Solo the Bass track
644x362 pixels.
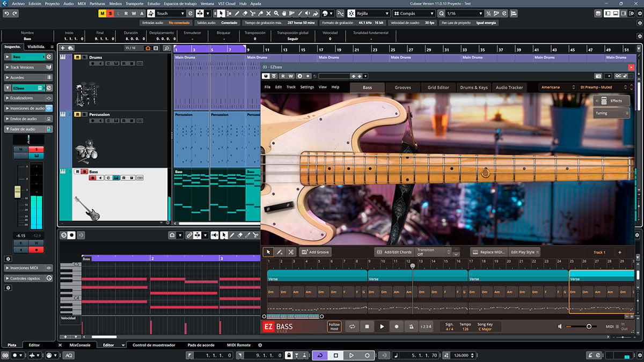pyautogui.click(x=84, y=172)
